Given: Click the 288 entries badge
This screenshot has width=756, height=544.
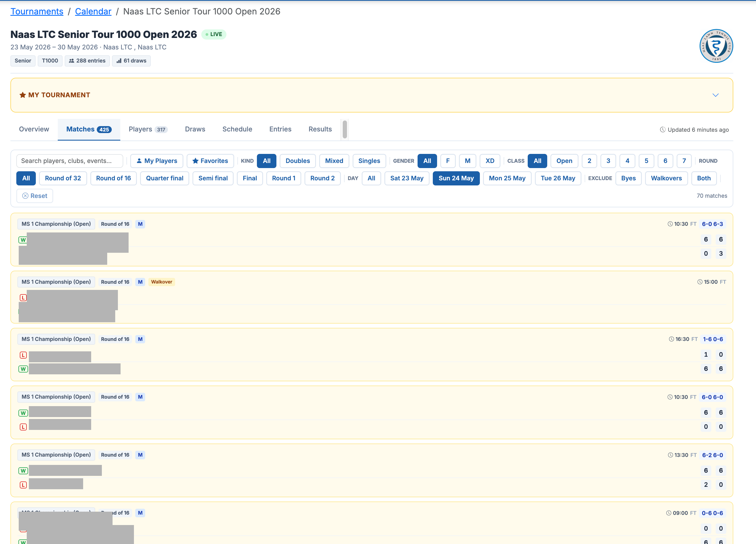Looking at the screenshot, I should coord(87,61).
